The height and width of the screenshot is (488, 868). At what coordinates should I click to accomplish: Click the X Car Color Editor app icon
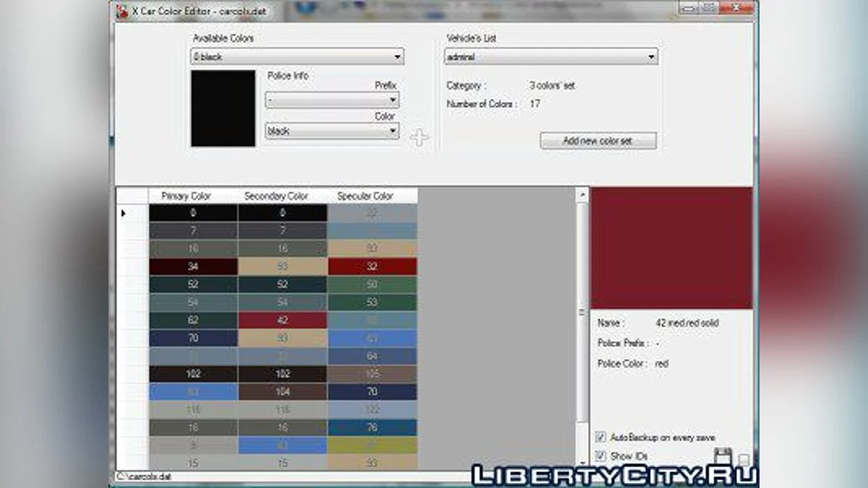[x=122, y=10]
